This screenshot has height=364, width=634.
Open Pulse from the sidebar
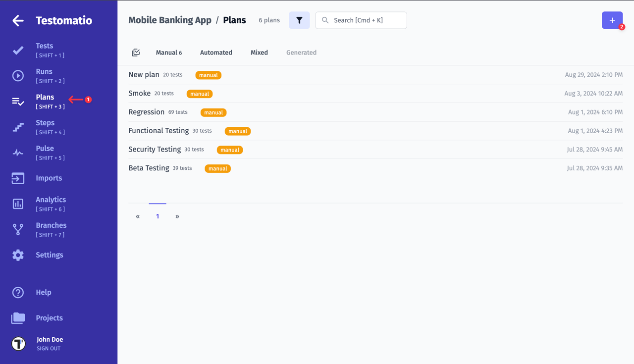[45, 148]
